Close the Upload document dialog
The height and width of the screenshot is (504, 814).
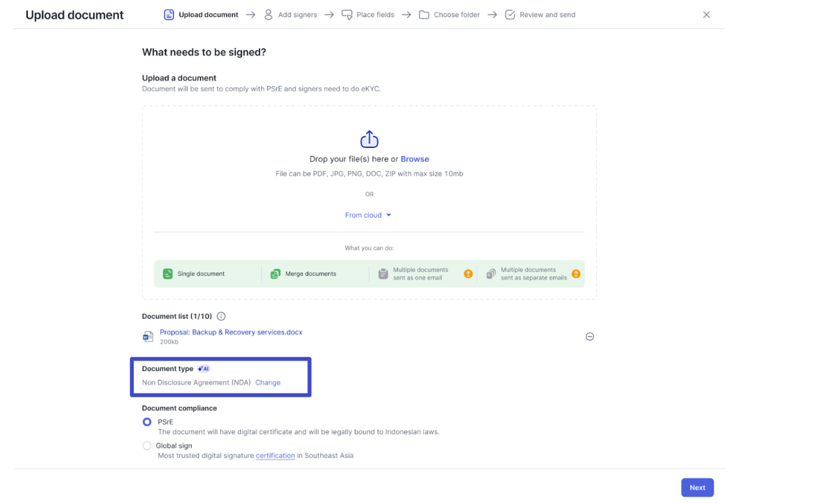click(x=706, y=15)
